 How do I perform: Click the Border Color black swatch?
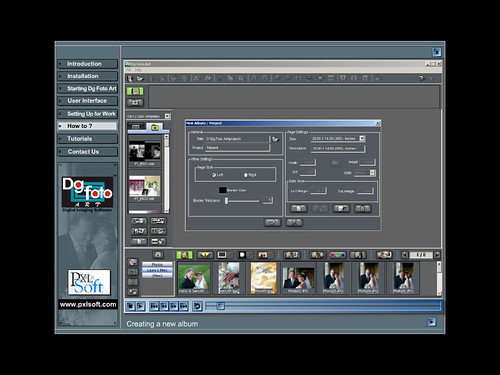[222, 190]
